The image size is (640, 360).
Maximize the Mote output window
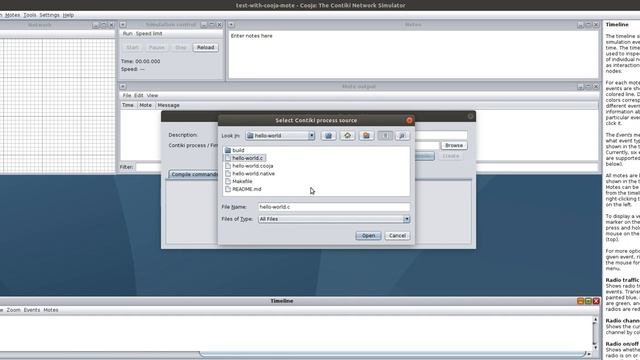point(588,87)
